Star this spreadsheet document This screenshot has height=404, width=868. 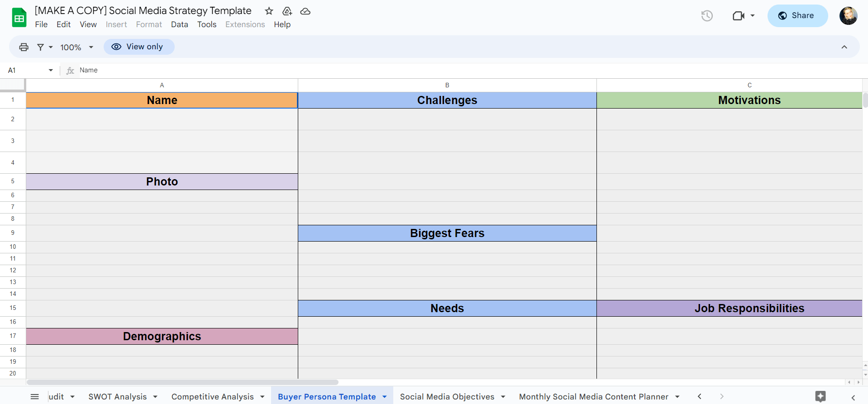(x=269, y=11)
